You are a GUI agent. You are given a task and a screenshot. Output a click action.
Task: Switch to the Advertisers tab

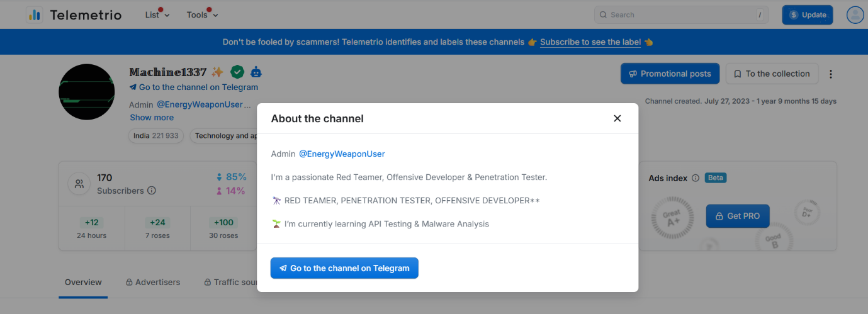tap(153, 282)
